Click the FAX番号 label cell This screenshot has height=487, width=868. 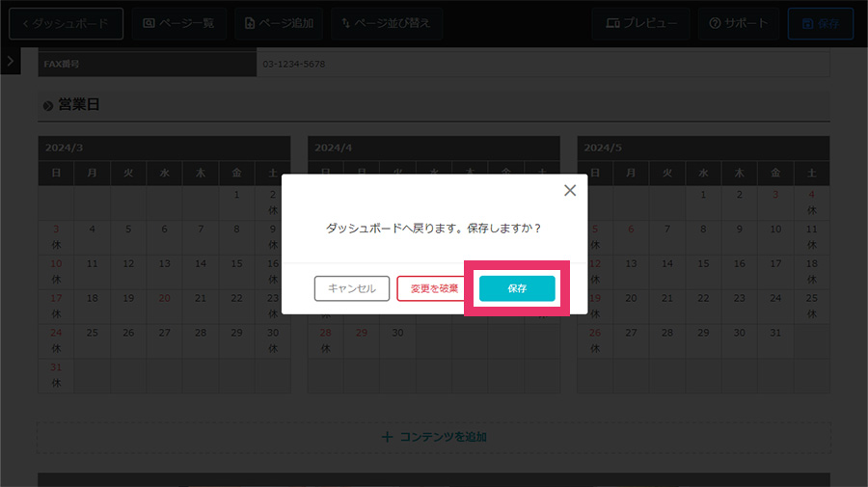point(148,64)
